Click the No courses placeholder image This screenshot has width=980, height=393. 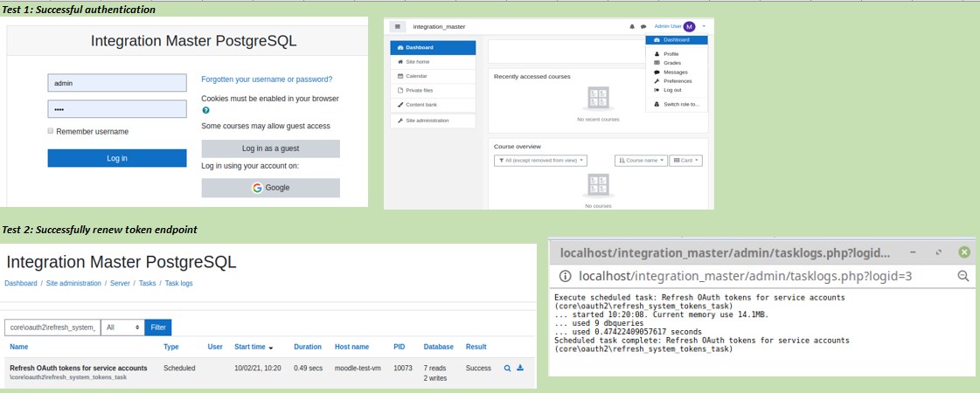coord(599,185)
